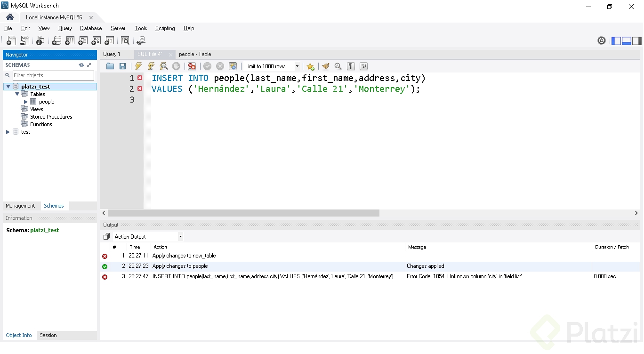The width and height of the screenshot is (644, 354).
Task: Create a new schema icon
Action: [56, 41]
